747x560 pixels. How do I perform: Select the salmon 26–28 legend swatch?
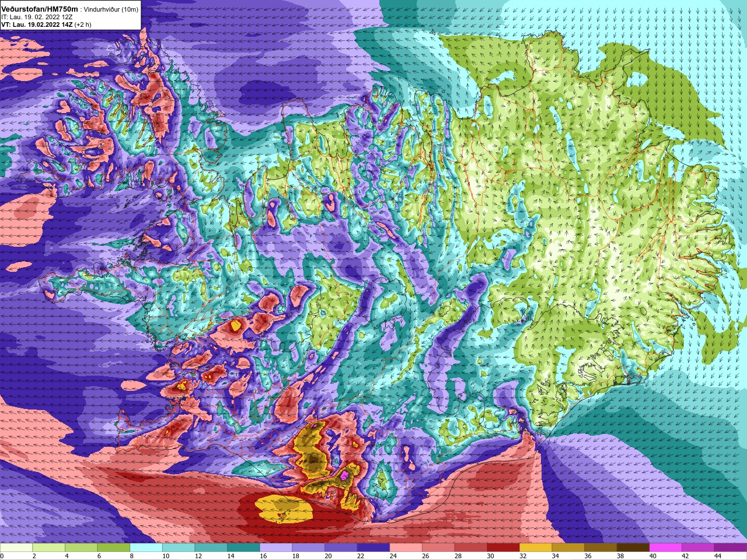pyautogui.click(x=438, y=548)
